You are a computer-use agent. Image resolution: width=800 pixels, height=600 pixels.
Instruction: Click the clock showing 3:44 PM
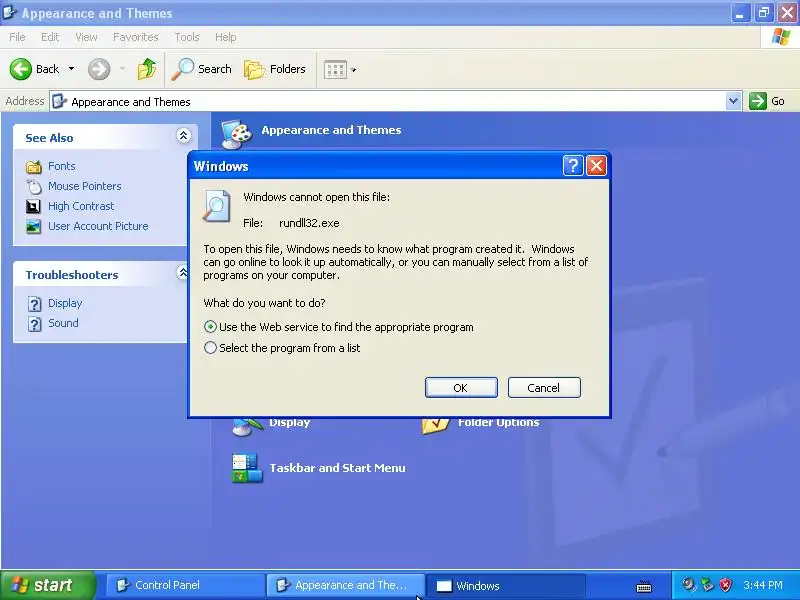[763, 585]
